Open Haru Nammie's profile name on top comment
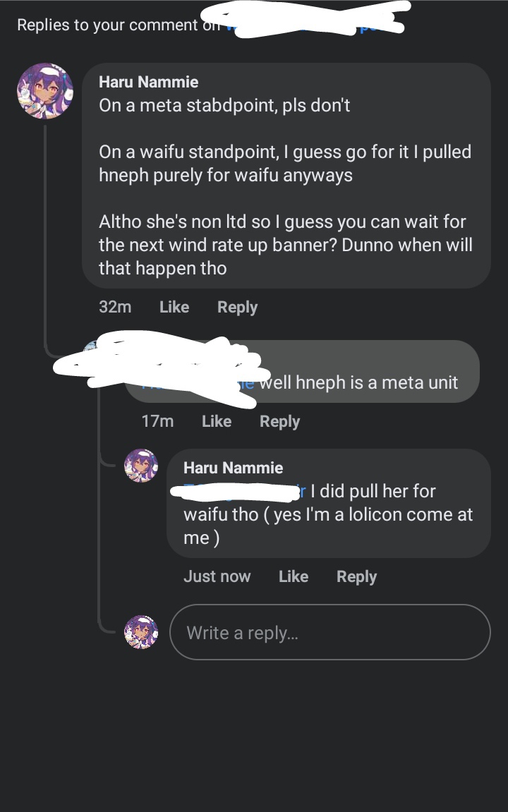The image size is (508, 812). (148, 82)
